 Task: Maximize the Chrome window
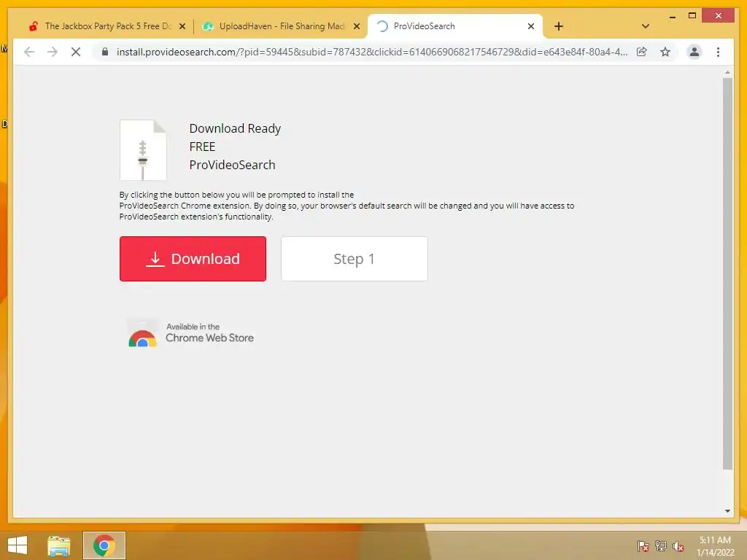click(x=692, y=16)
